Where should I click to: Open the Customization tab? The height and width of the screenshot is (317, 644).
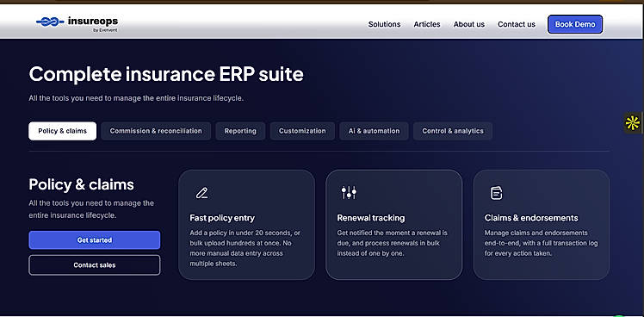coord(302,131)
